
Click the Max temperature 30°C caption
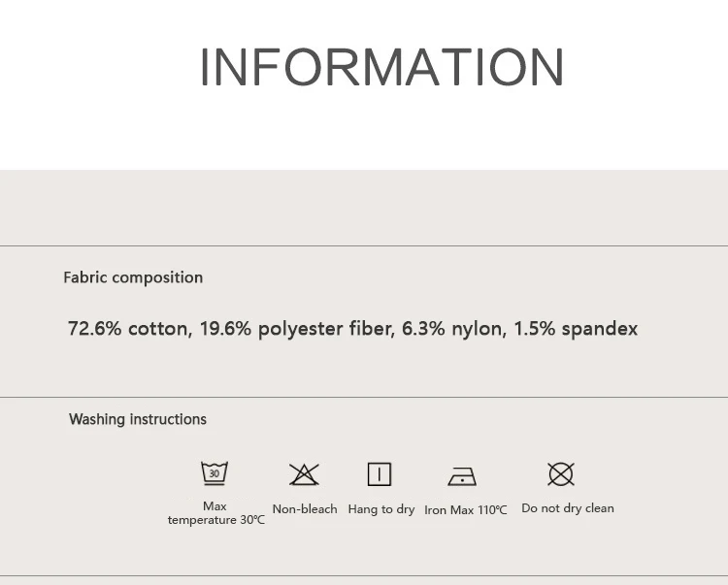tap(215, 512)
